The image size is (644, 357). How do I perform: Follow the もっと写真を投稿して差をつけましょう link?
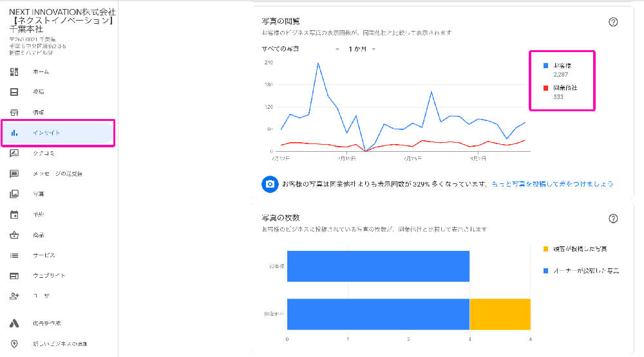[553, 184]
